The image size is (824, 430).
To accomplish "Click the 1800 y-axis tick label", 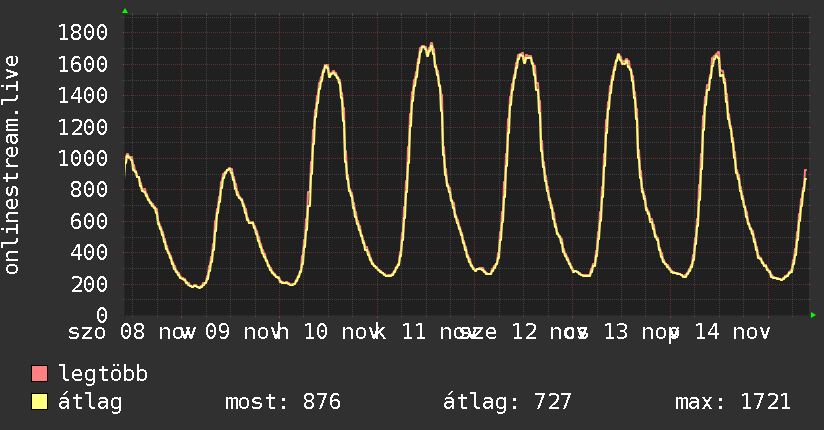I will click(x=82, y=33).
